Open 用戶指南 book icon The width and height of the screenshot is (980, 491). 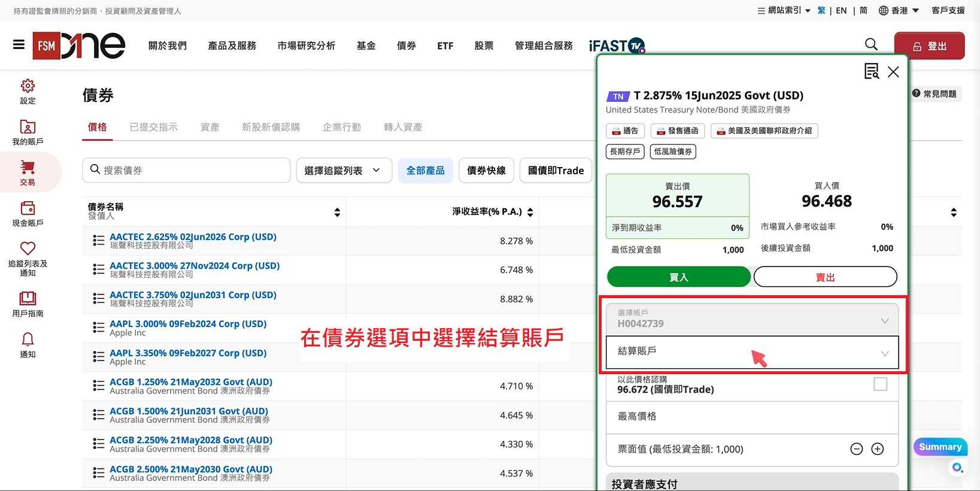click(28, 304)
